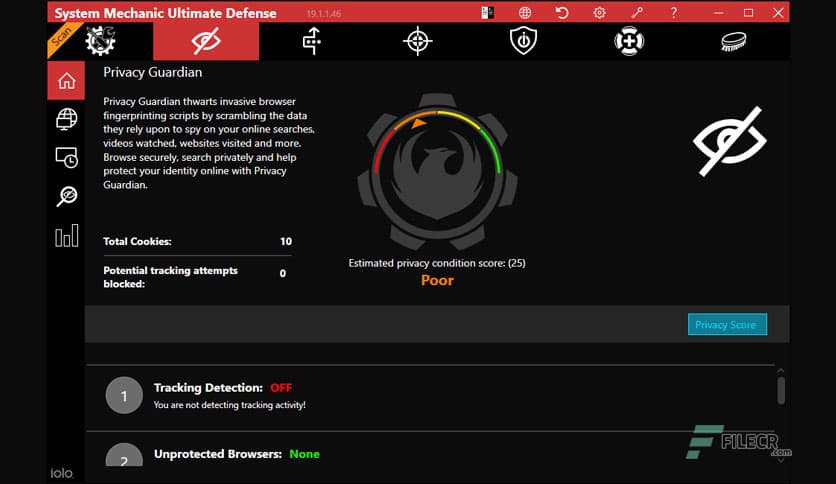
Task: Click the Unprotected Browsers None status
Action: pos(304,454)
